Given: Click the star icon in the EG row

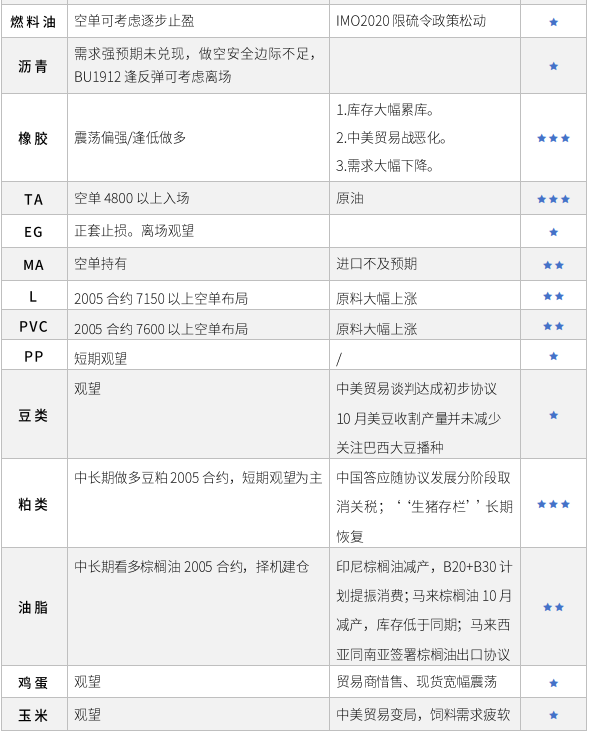Looking at the screenshot, I should coord(553,232).
